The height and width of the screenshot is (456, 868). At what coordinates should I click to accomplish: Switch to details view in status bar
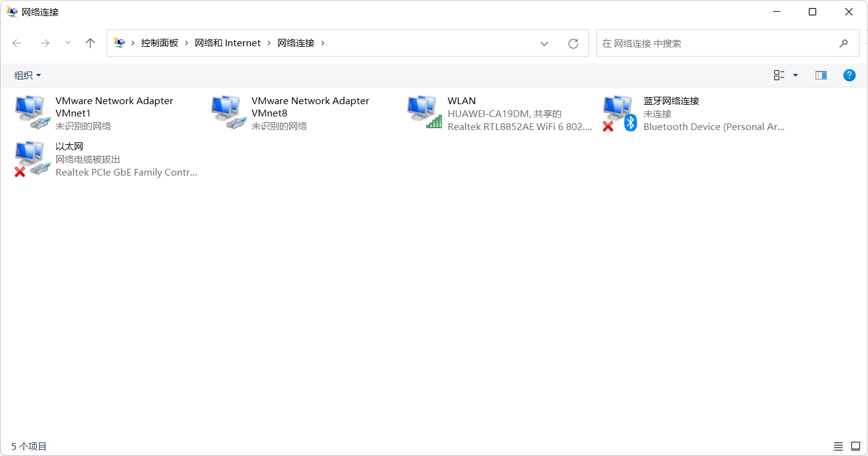click(838, 446)
